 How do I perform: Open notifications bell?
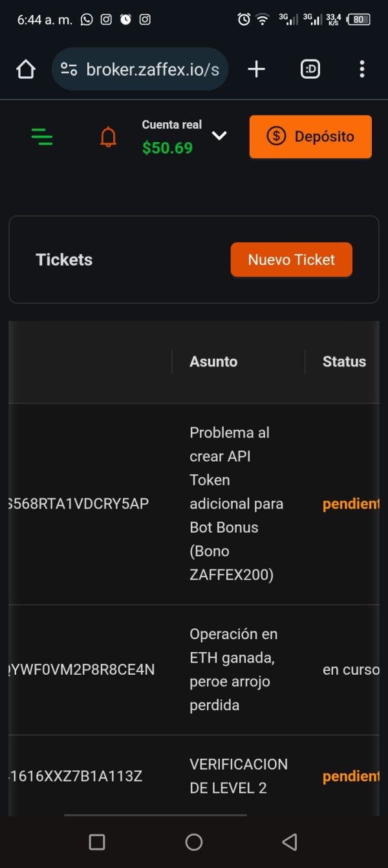pos(109,137)
